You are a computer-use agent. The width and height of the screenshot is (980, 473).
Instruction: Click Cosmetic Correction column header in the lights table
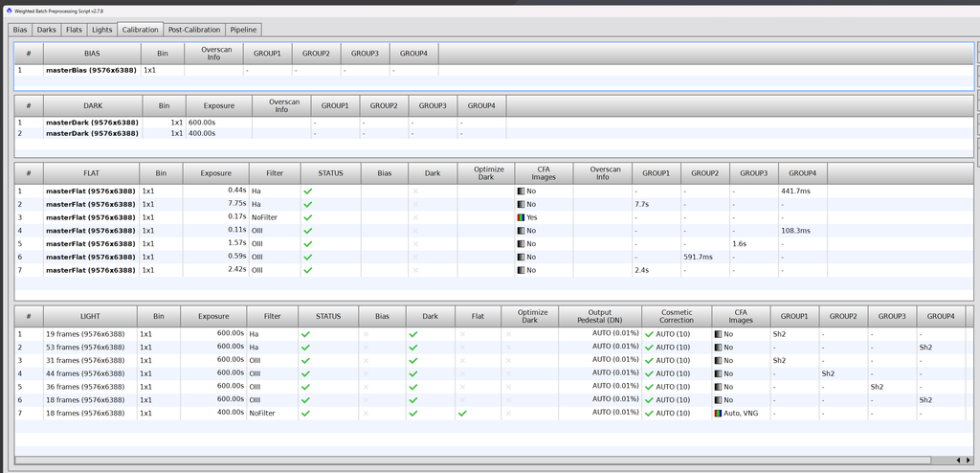click(677, 317)
